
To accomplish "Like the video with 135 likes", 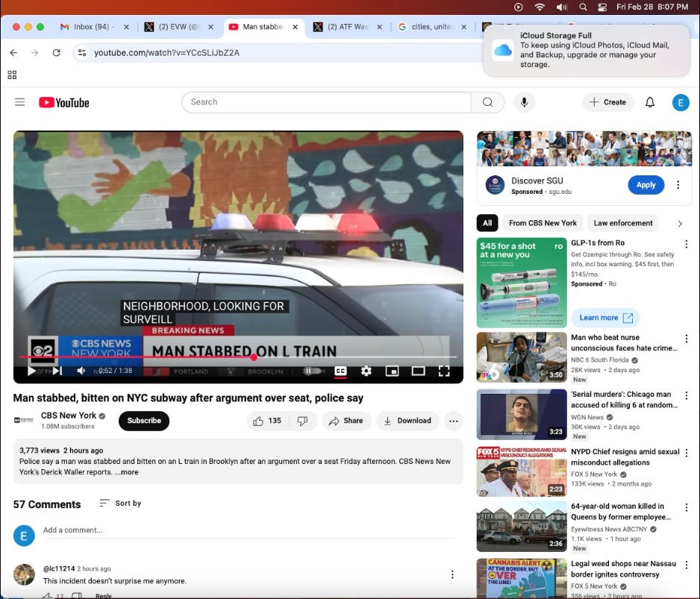I will pyautogui.click(x=267, y=421).
